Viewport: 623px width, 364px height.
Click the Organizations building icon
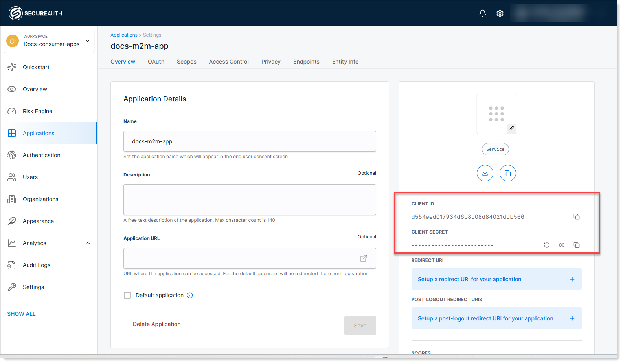coord(12,199)
